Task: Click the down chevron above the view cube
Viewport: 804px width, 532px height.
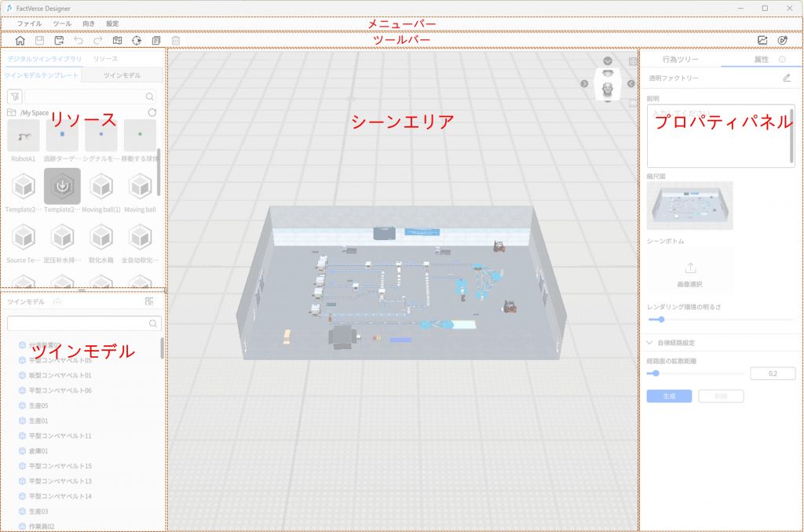Action: tap(608, 61)
